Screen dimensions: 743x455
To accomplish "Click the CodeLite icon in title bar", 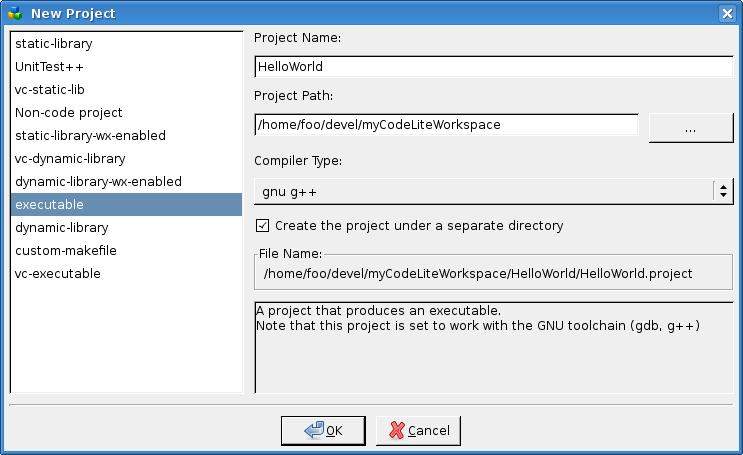I will (x=15, y=13).
